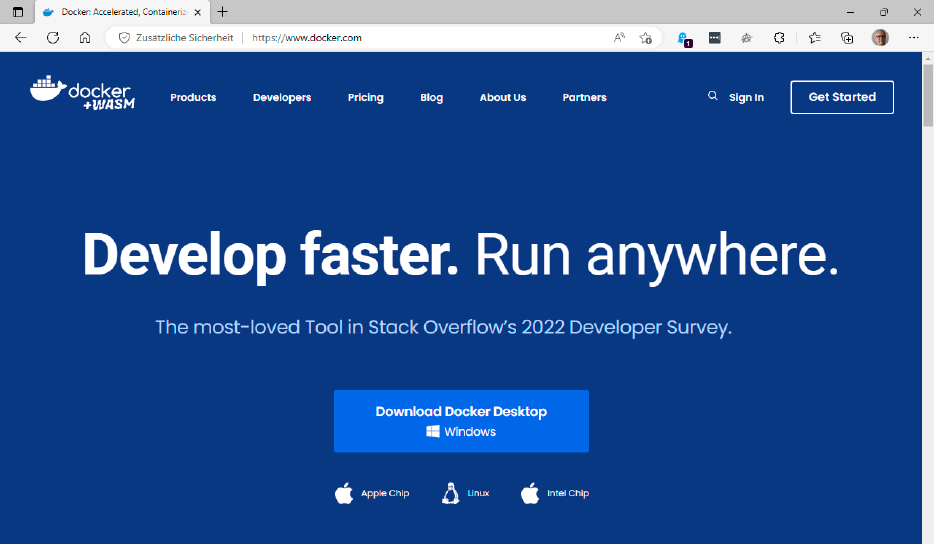Open the extension icon with badge 1
This screenshot has height=544, width=934.
pyautogui.click(x=684, y=39)
